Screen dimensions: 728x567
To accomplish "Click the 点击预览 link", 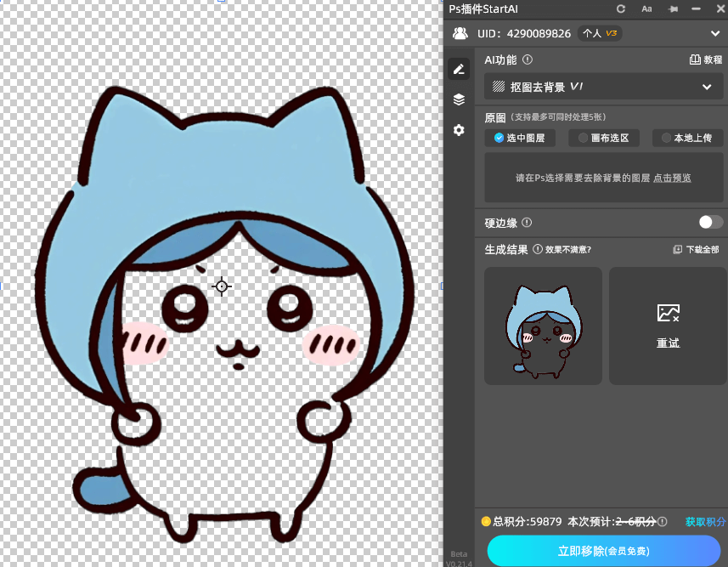I will click(672, 178).
